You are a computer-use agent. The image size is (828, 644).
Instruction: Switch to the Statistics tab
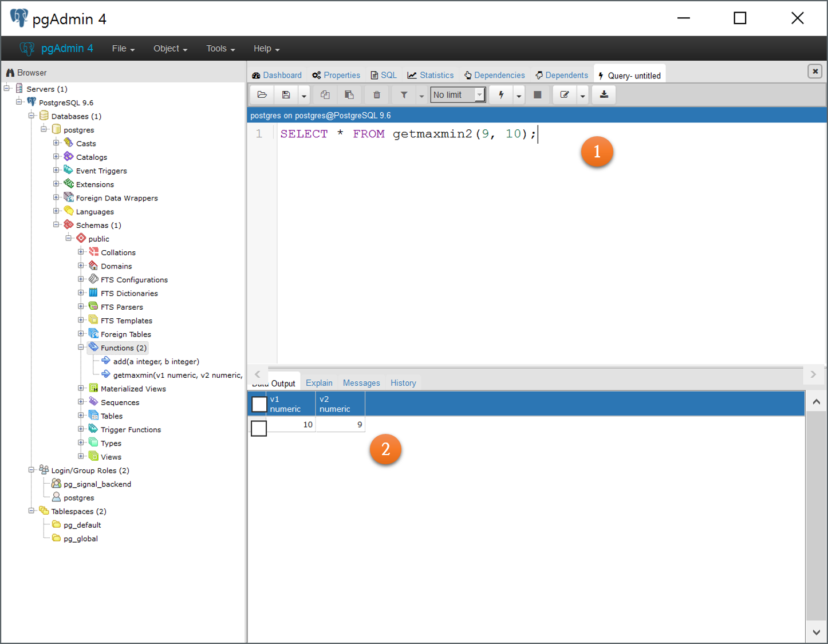click(x=431, y=75)
